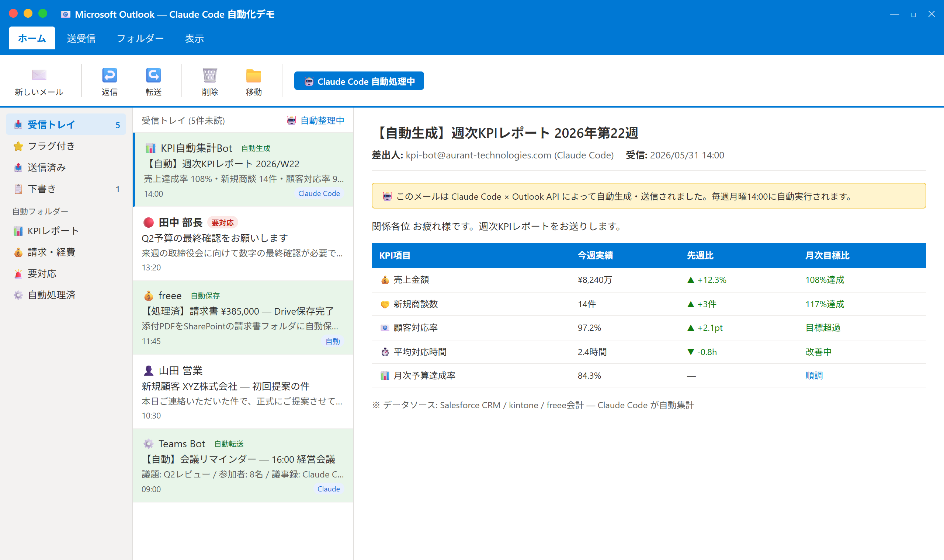Click the gear icon beside 自動処理済

pyautogui.click(x=18, y=295)
